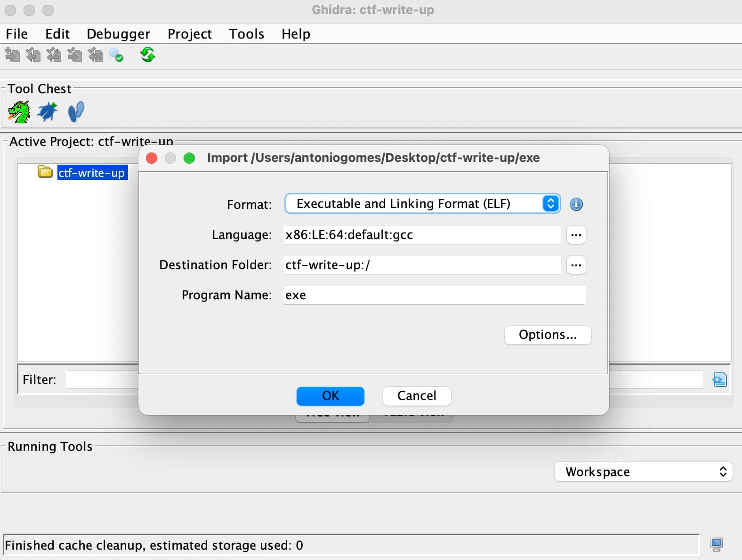Launch the CodeBrowser dragon tool
The width and height of the screenshot is (742, 560).
[x=19, y=112]
